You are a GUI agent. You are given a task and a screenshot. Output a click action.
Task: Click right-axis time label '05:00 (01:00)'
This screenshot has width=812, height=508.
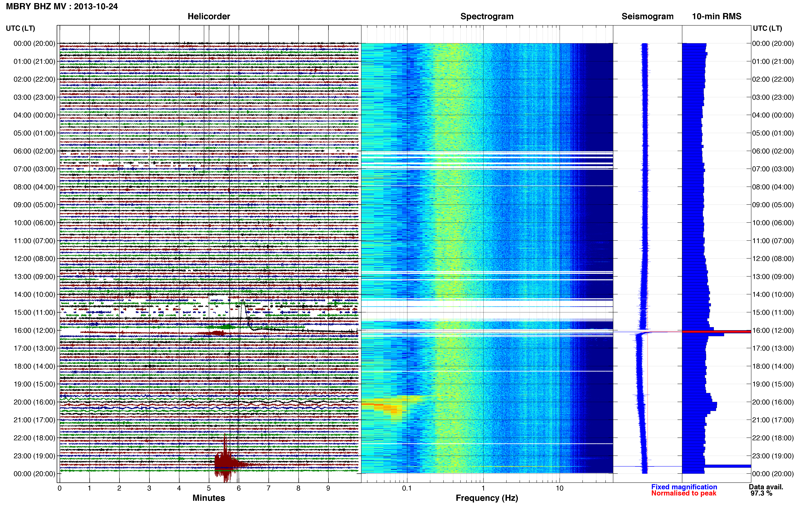pos(773,133)
